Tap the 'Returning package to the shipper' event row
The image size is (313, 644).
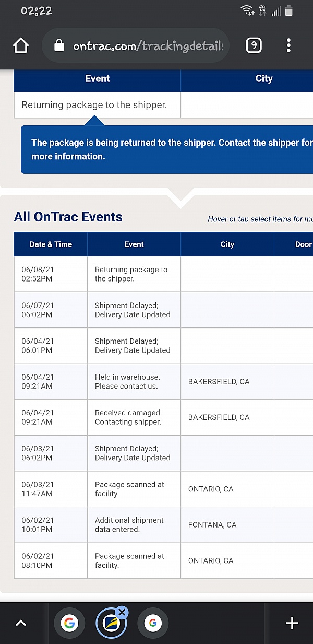click(97, 105)
